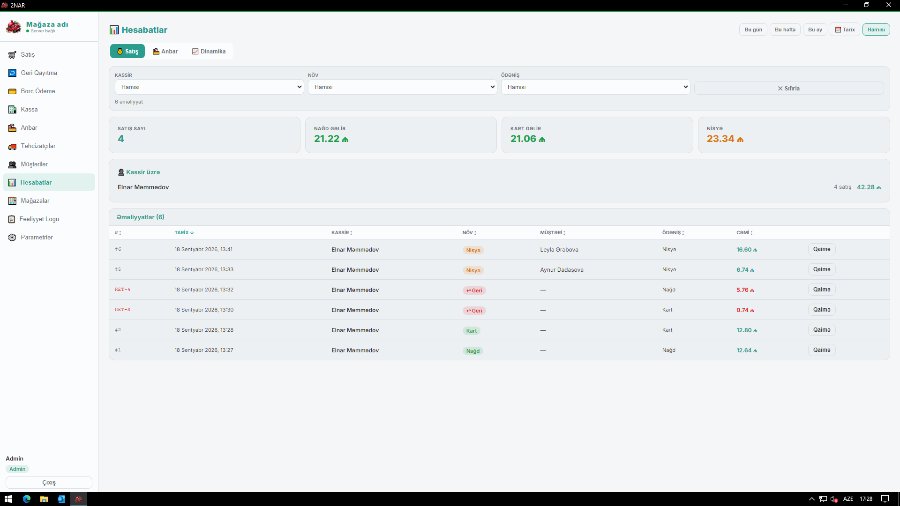
Task: Open Təchizatçılar truck icon in sidebar
Action: [x=11, y=146]
